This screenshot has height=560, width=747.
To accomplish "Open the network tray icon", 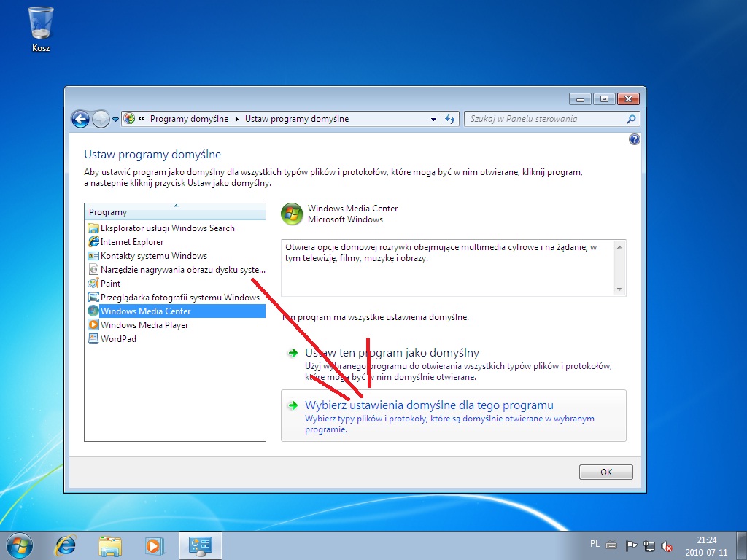I will [x=649, y=545].
